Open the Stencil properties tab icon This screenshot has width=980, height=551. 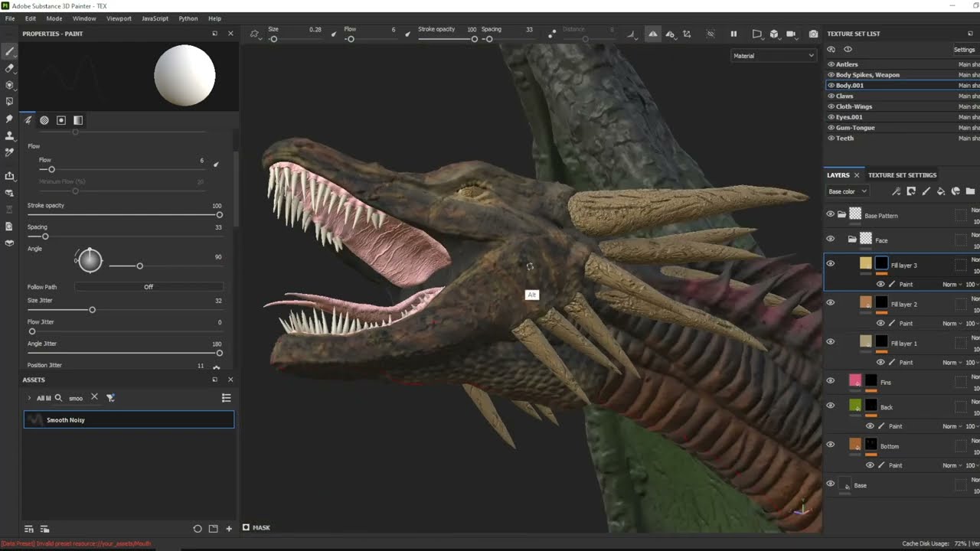click(61, 120)
